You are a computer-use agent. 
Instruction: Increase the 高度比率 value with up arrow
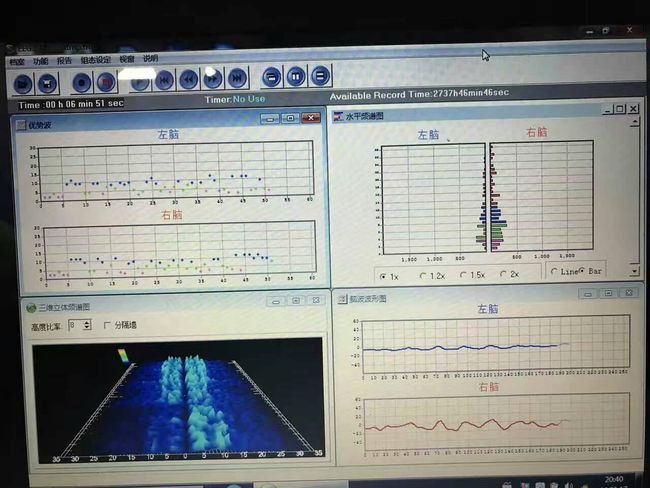(87, 322)
